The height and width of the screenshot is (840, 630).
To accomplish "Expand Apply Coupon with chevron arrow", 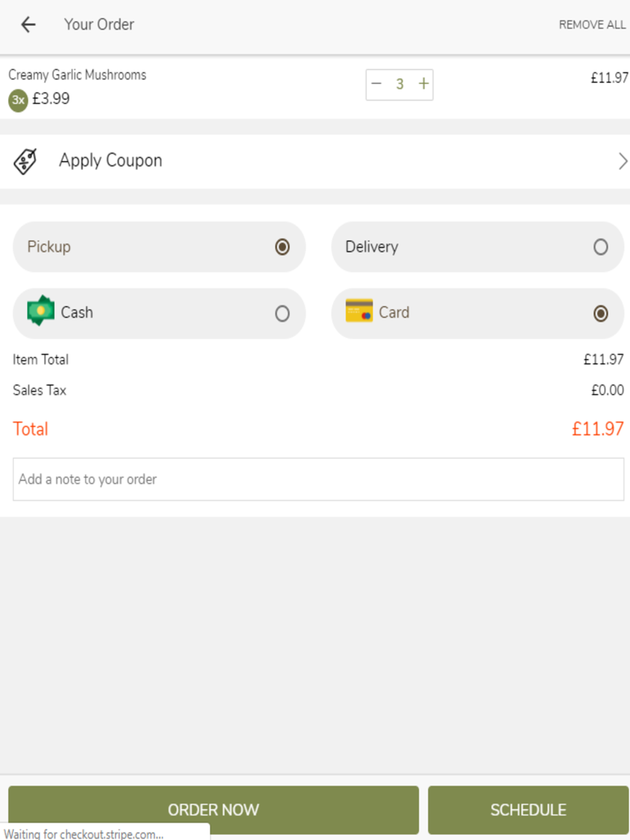I will tap(622, 161).
